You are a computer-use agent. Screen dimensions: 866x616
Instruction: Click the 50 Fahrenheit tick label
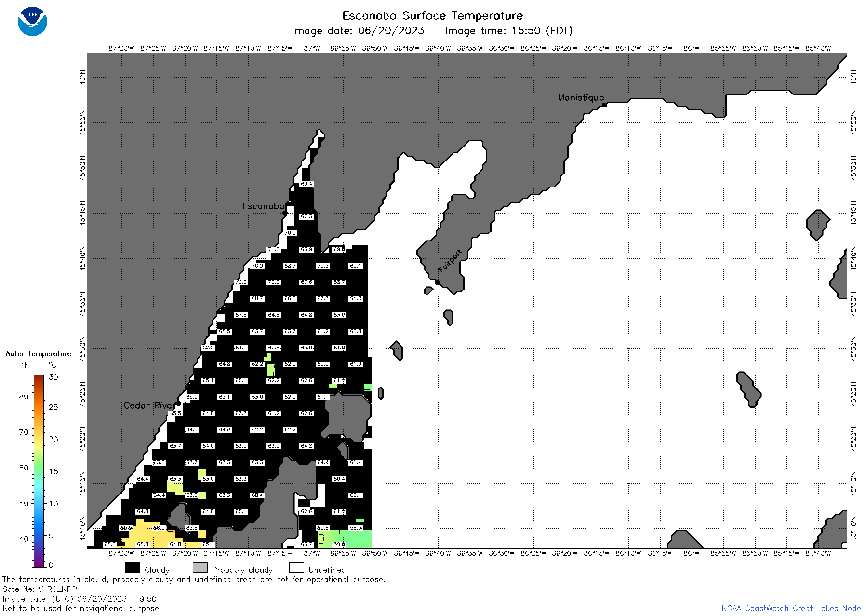[24, 503]
